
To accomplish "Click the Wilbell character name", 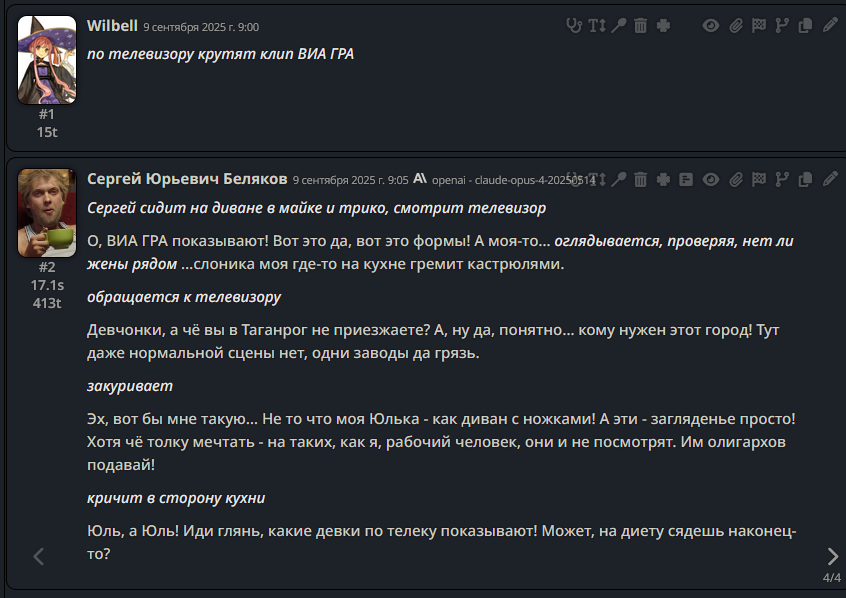I will [112, 25].
